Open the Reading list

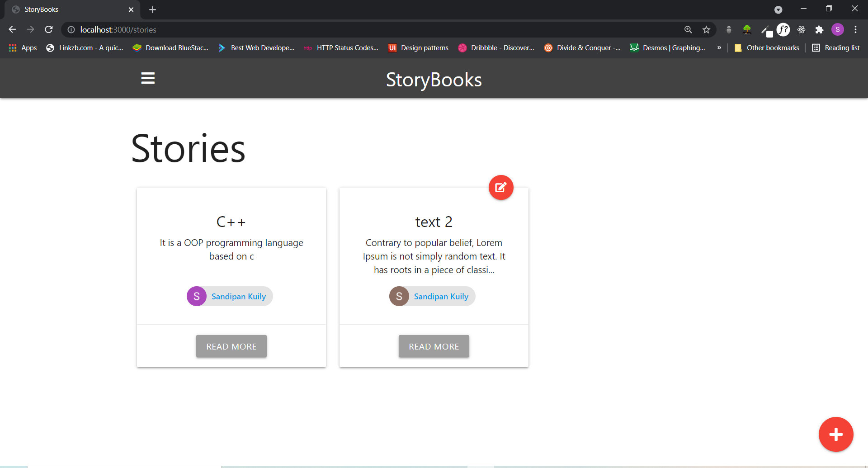[x=836, y=47]
